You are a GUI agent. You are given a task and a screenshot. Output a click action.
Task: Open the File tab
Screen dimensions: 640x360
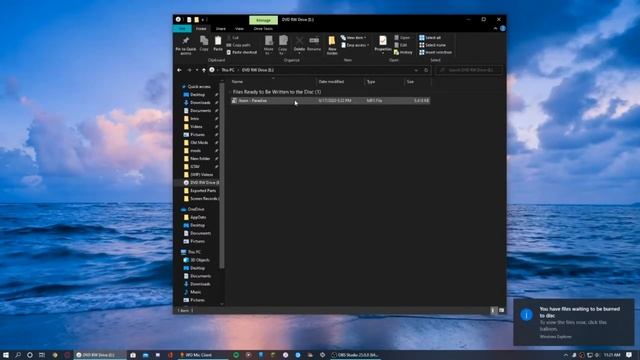182,29
